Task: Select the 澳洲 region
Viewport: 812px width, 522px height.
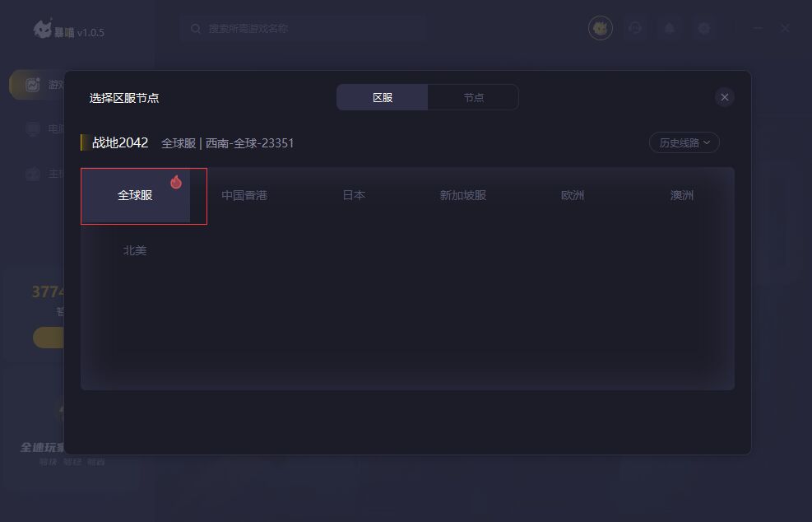Action: 681,195
